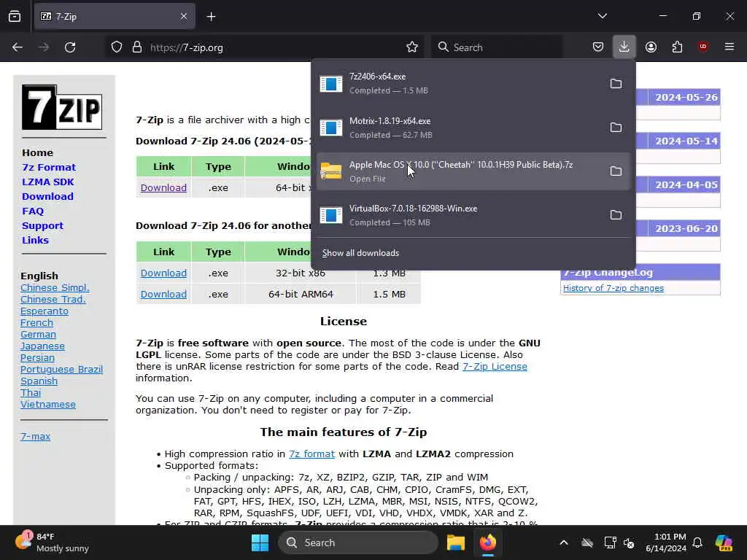Show 7z2406-x64.exe in folder

tap(616, 84)
